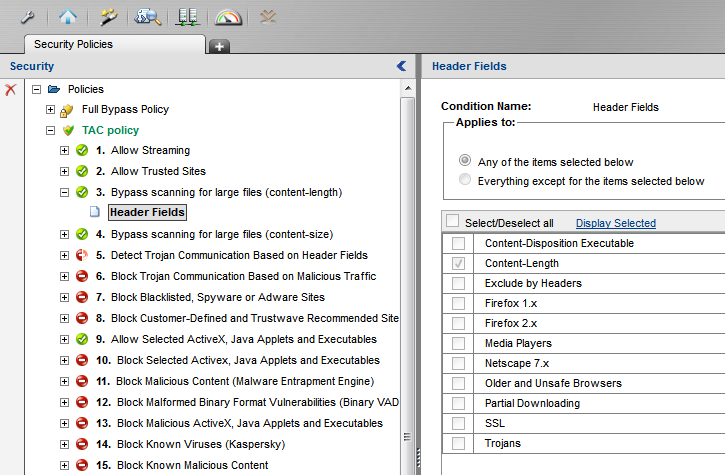Open the magic wand wizard tool
Viewport: 725px width, 475px height.
pyautogui.click(x=107, y=16)
